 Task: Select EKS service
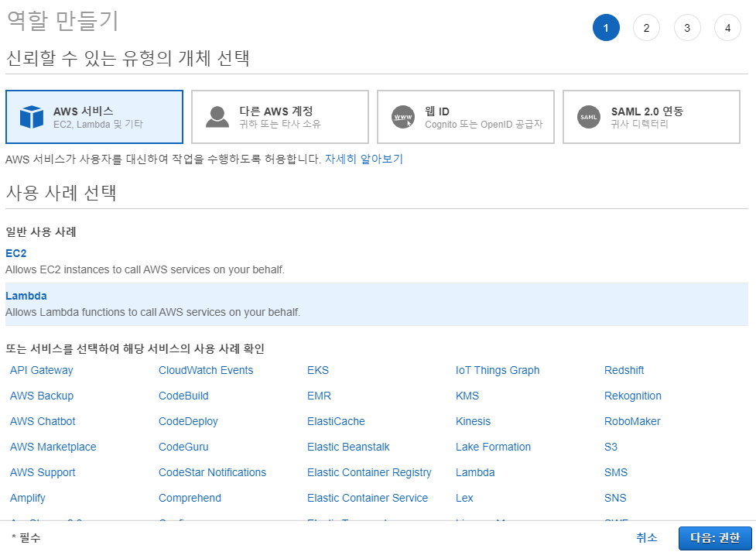click(318, 370)
